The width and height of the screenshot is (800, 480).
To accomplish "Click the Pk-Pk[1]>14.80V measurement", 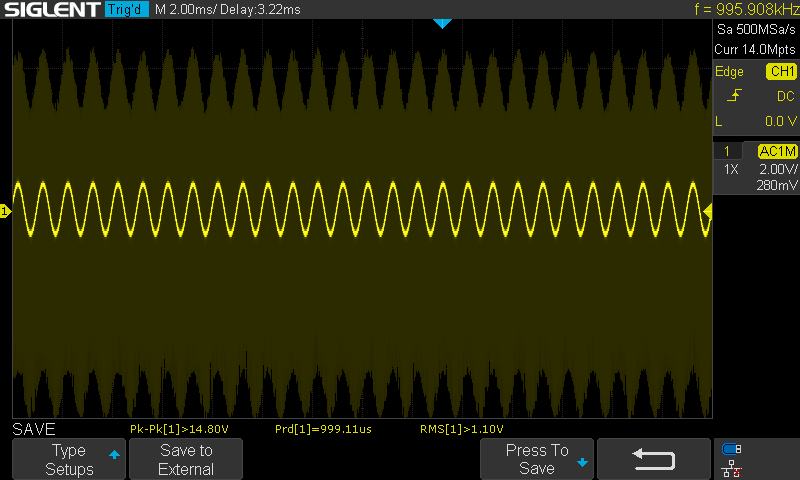I will tap(179, 429).
